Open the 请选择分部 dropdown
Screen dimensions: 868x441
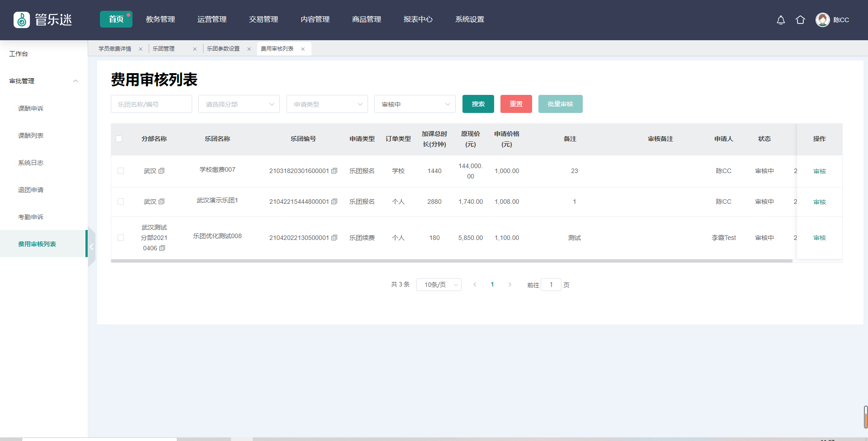[x=239, y=104]
